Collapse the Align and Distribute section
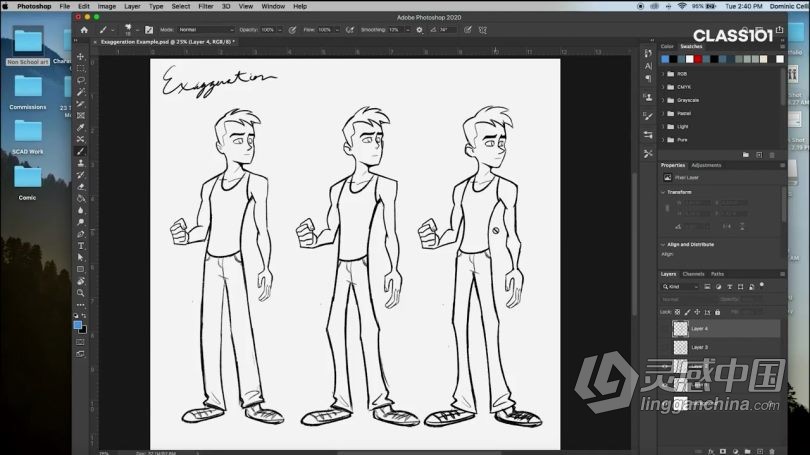The image size is (810, 455). pyautogui.click(x=663, y=244)
